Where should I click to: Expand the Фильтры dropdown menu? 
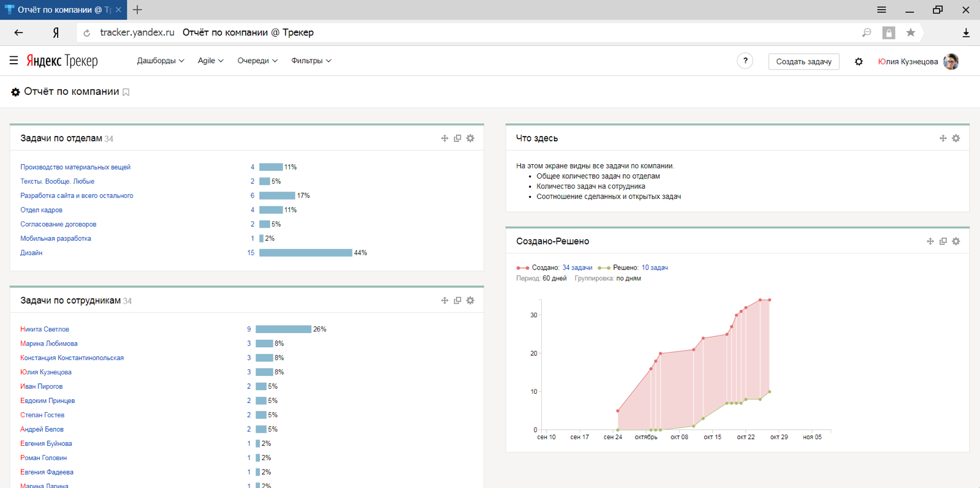pyautogui.click(x=311, y=61)
